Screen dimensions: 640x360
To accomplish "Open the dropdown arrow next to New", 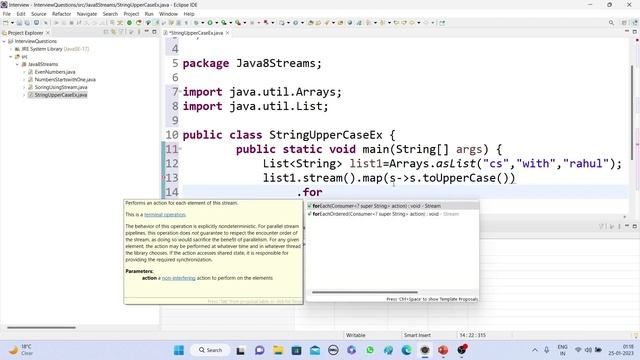I will pos(12,23).
